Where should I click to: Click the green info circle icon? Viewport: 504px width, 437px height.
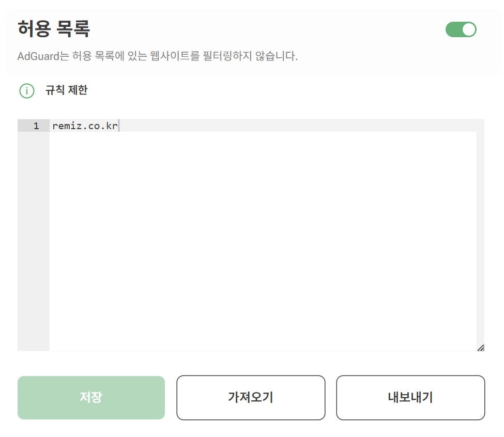pos(27,91)
